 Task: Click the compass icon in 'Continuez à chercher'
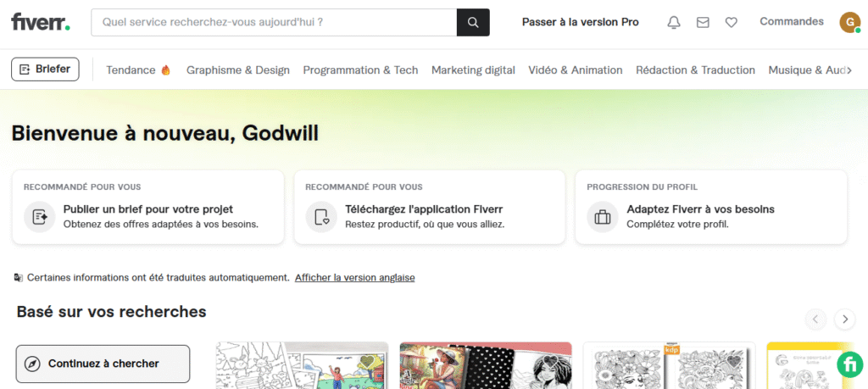click(x=33, y=364)
